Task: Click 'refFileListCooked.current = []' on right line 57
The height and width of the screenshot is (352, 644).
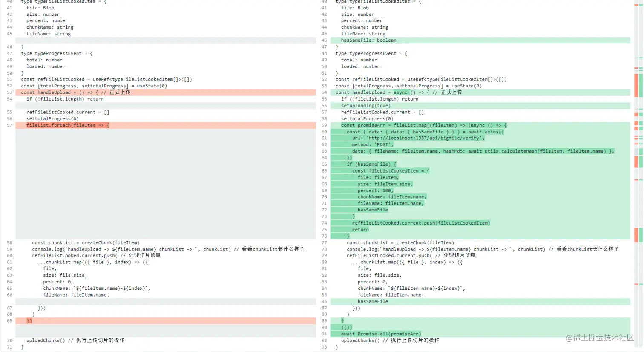Action: point(382,112)
